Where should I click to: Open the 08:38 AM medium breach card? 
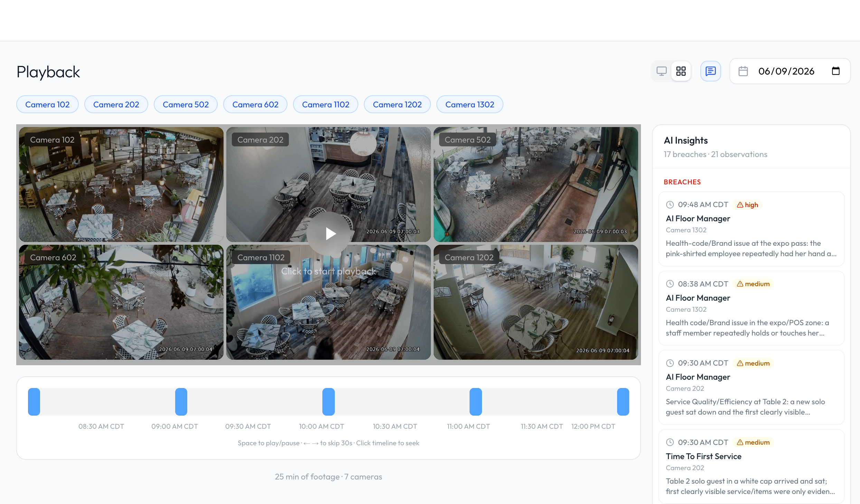pos(751,308)
